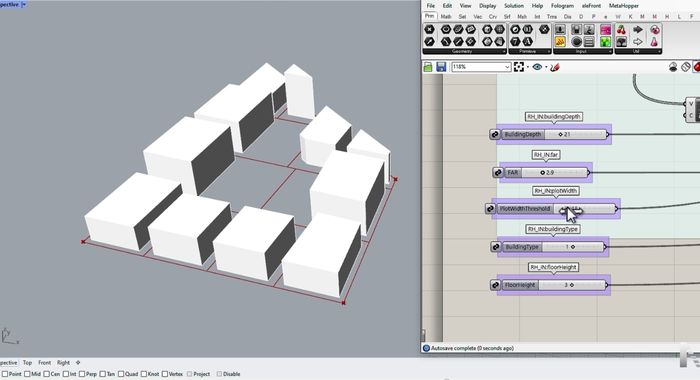The width and height of the screenshot is (700, 380).
Task: Click the FAR slider track
Action: point(554,172)
